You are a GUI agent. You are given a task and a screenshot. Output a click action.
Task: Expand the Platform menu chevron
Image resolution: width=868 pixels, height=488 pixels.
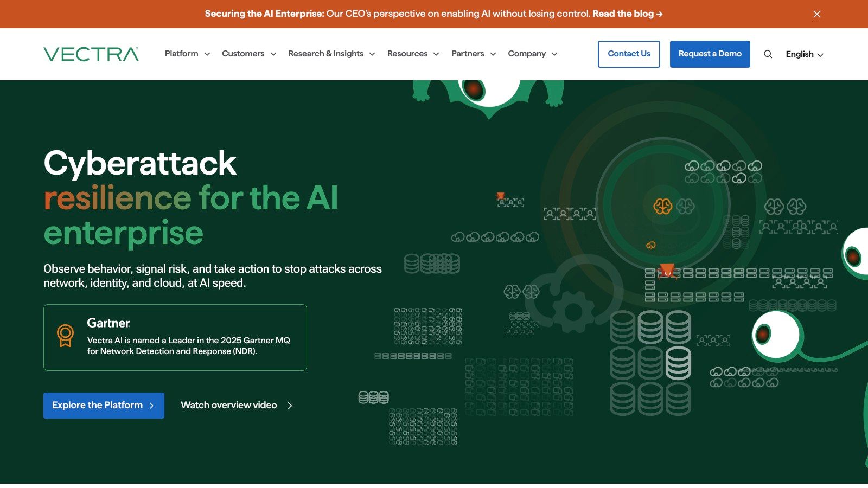[x=207, y=54]
